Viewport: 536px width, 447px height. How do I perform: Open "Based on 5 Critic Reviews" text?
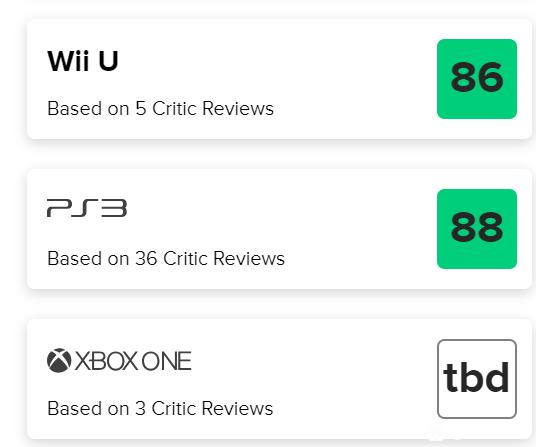[160, 109]
